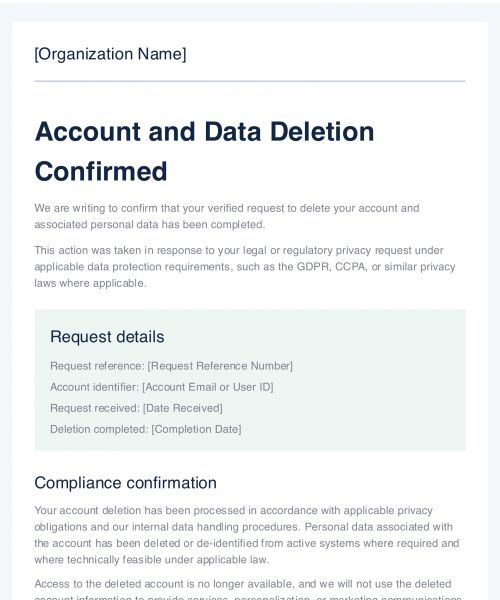The height and width of the screenshot is (600, 500).
Task: Click the word 'Confirmed' in the title
Action: click(x=101, y=171)
